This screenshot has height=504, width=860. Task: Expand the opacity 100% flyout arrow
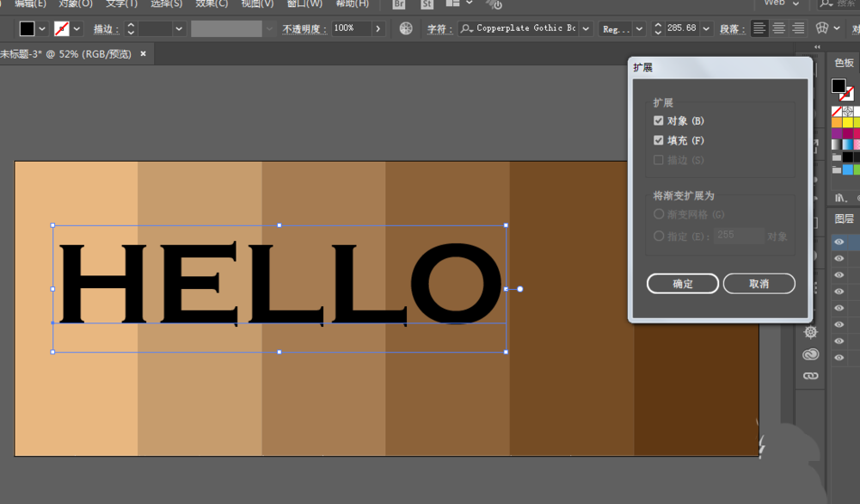coord(378,28)
